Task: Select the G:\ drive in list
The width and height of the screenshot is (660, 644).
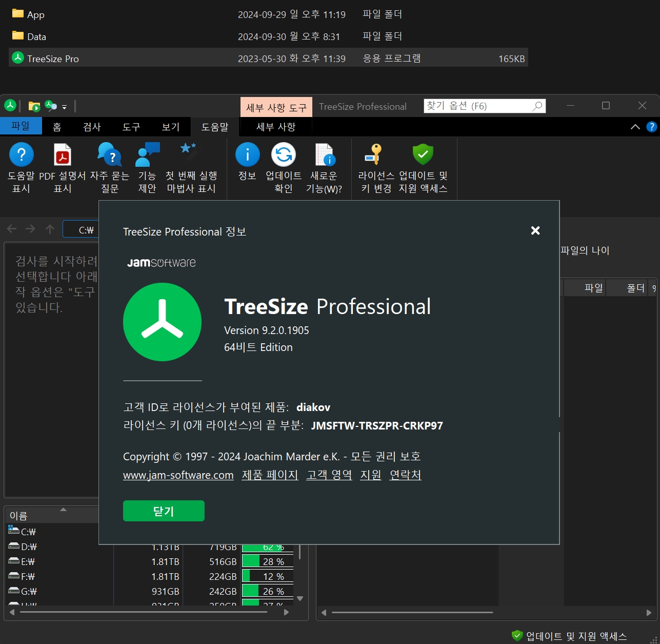Action: [29, 591]
